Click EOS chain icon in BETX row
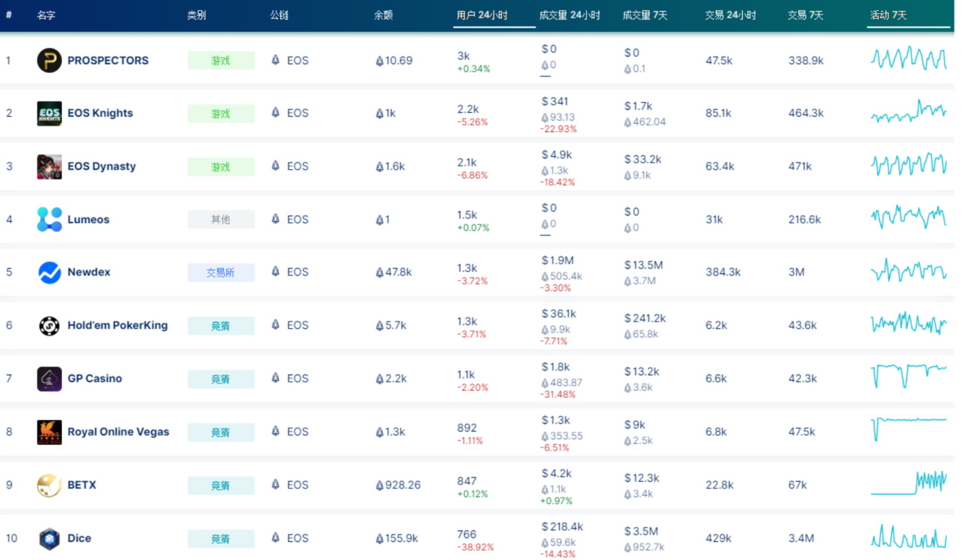 click(275, 484)
